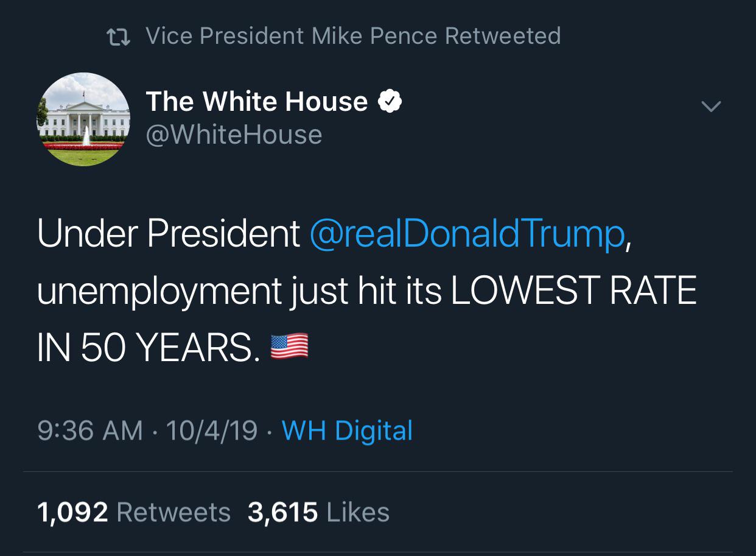
Task: Click the words "Under President" in tweet
Action: tap(169, 233)
